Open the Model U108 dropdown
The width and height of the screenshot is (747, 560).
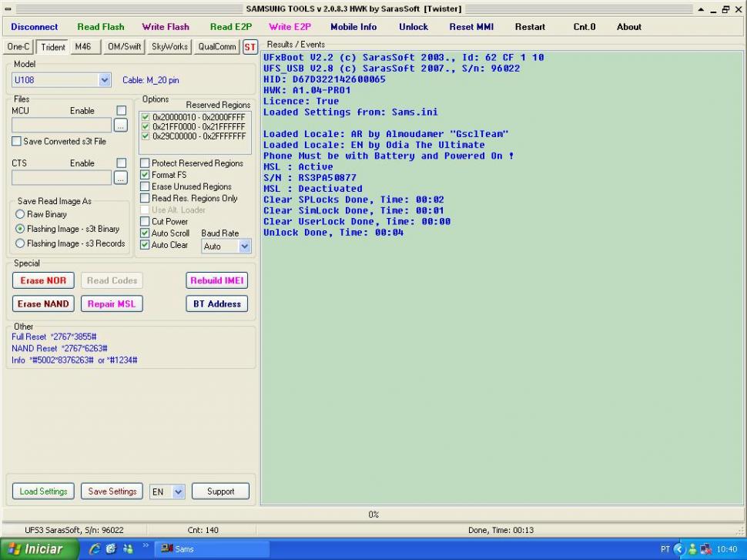(105, 80)
